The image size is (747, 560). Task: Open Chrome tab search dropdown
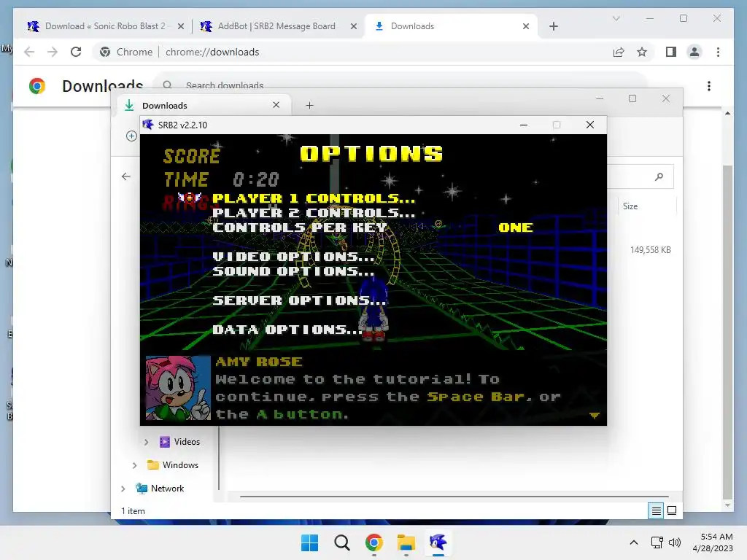click(616, 18)
